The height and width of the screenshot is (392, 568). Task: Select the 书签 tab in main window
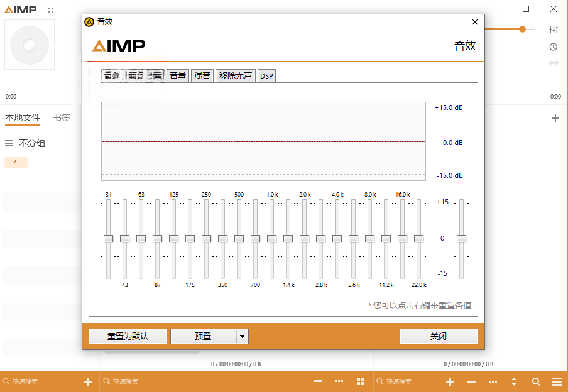pyautogui.click(x=62, y=117)
